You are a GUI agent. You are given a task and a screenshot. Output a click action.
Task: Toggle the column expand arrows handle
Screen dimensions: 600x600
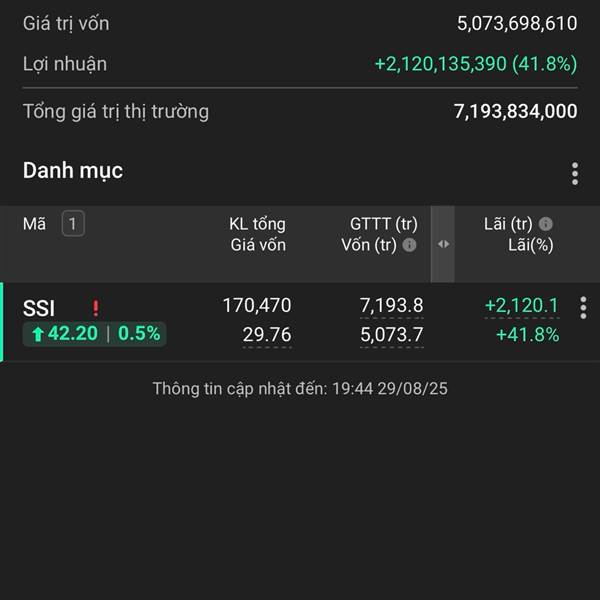coord(443,244)
